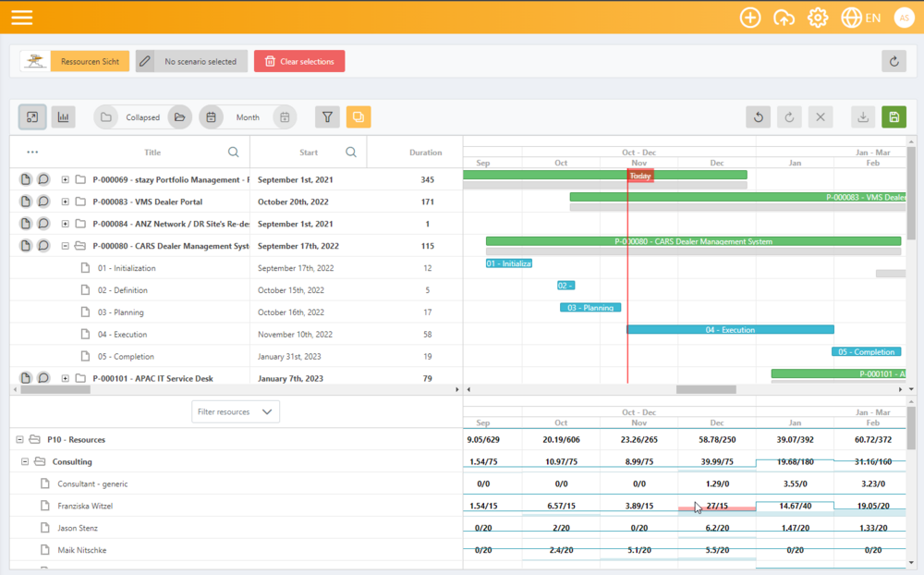Open the Filter resources dropdown
This screenshot has width=924, height=575.
236,411
